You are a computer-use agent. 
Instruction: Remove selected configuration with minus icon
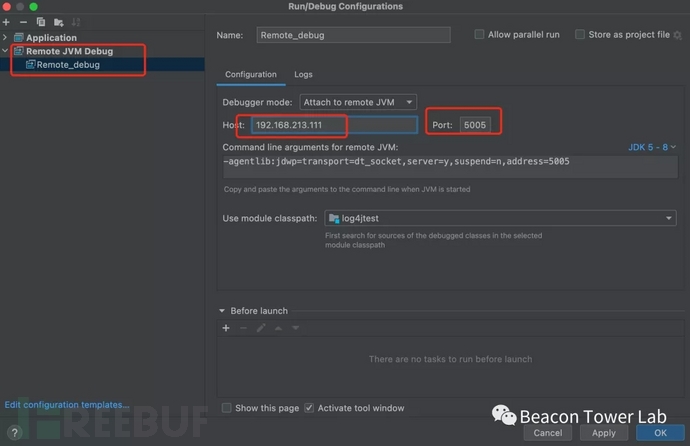23,22
